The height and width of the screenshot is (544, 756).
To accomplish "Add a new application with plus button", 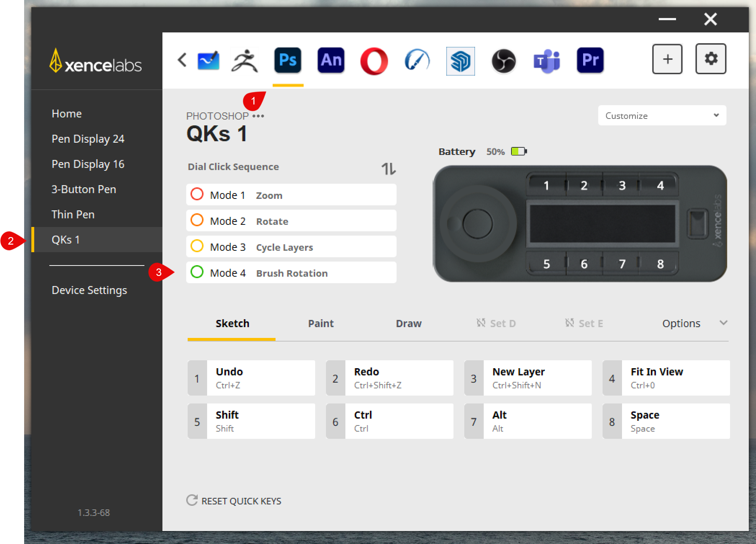I will (x=667, y=59).
